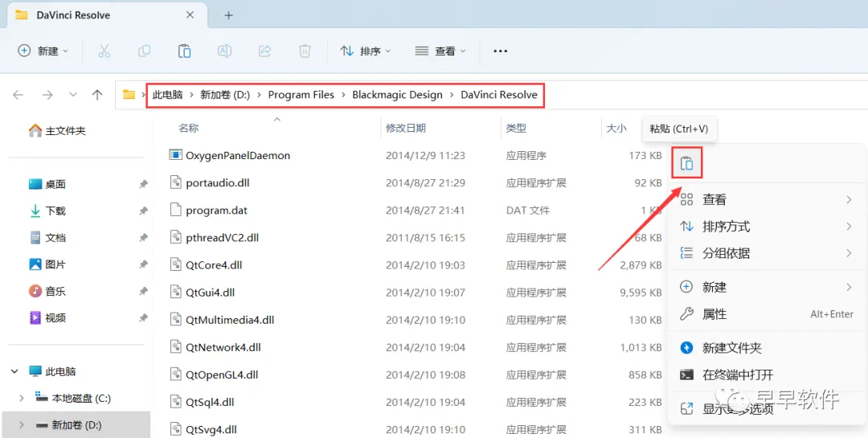
Task: Click 此电脑 in the address breadcrumb
Action: [168, 95]
